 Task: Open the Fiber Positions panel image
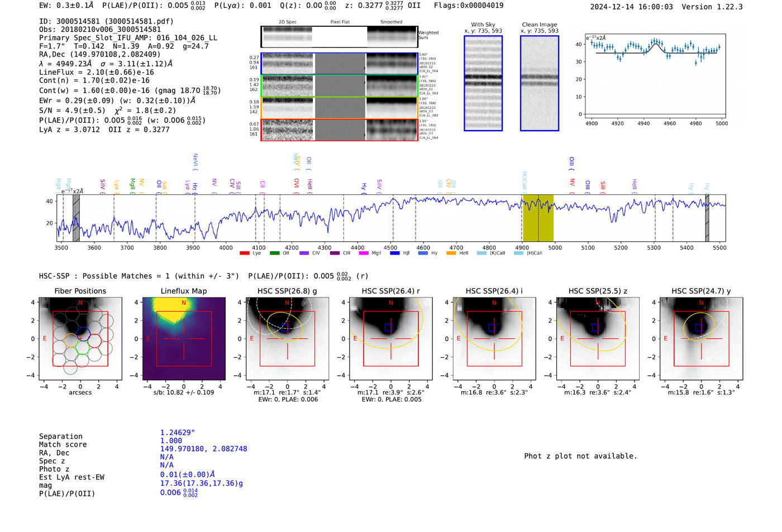pos(80,339)
